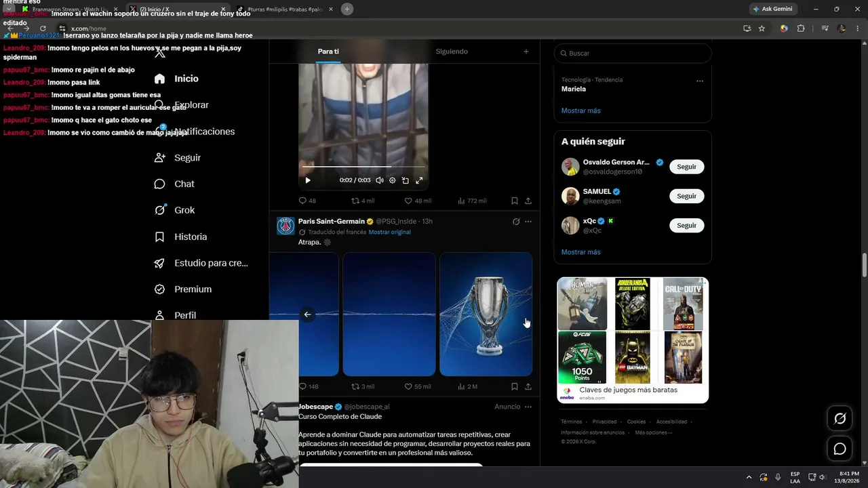Ask Grok about the PSG post
Screen dimensions: 868x488
[x=516, y=222]
